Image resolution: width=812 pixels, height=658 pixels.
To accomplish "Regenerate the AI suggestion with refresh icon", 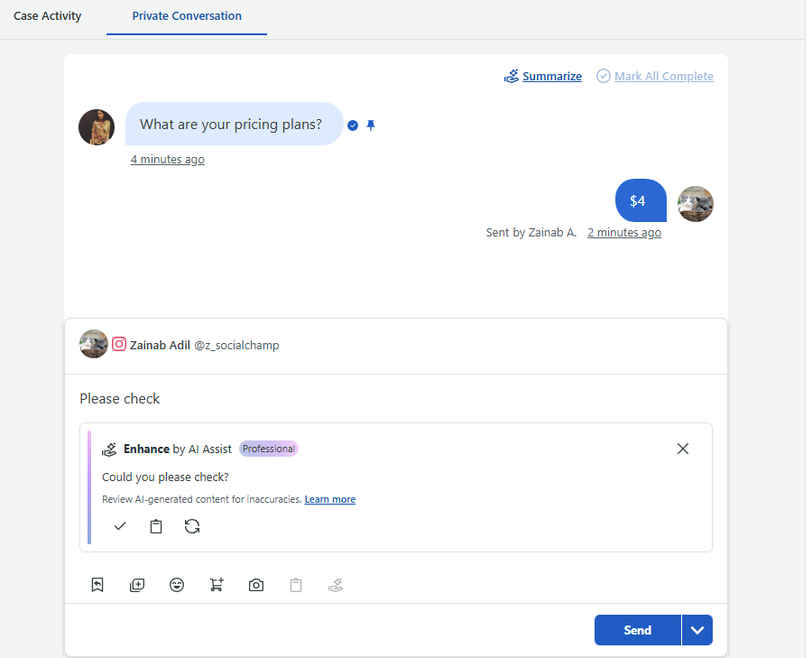I will coord(192,526).
